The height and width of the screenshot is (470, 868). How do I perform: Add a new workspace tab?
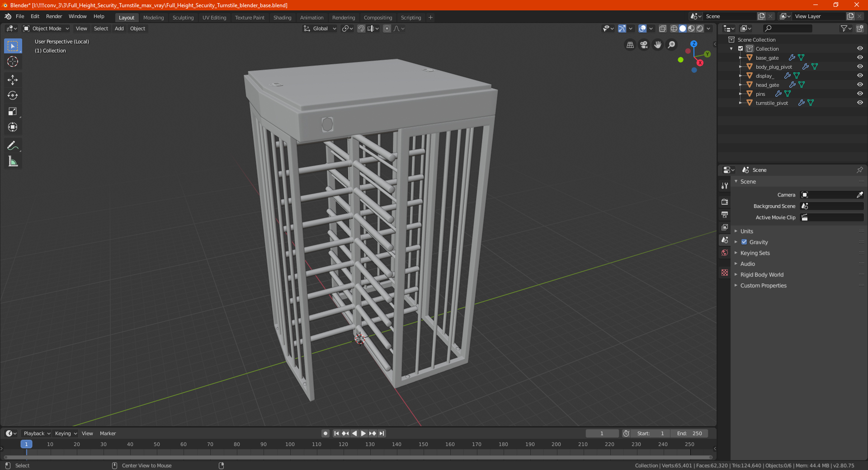coord(430,18)
